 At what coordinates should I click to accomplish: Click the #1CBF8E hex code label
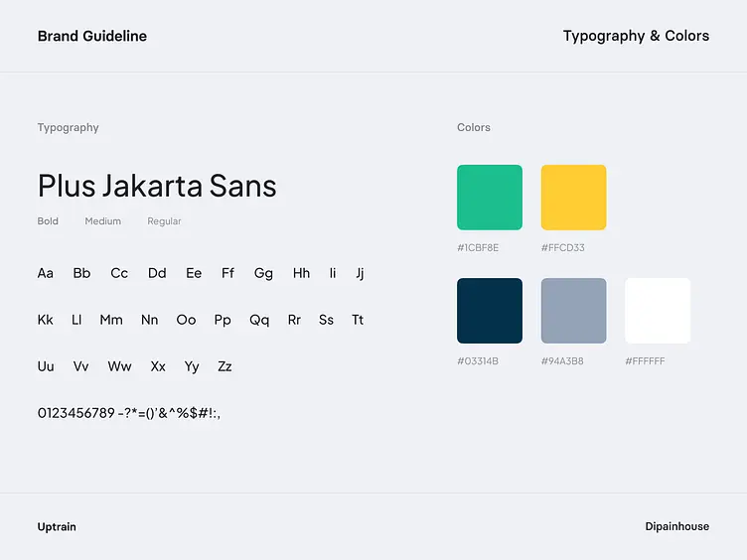pos(478,247)
